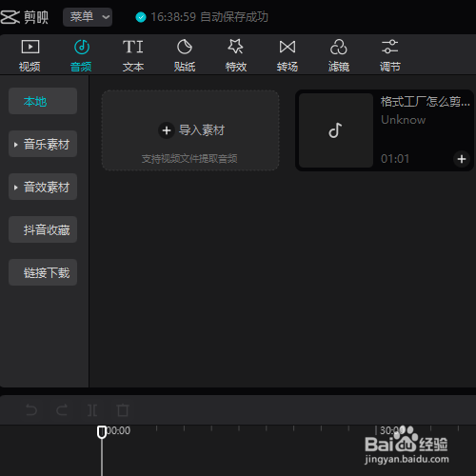Open the 文本 text tab
The height and width of the screenshot is (476, 476).
[x=133, y=55]
